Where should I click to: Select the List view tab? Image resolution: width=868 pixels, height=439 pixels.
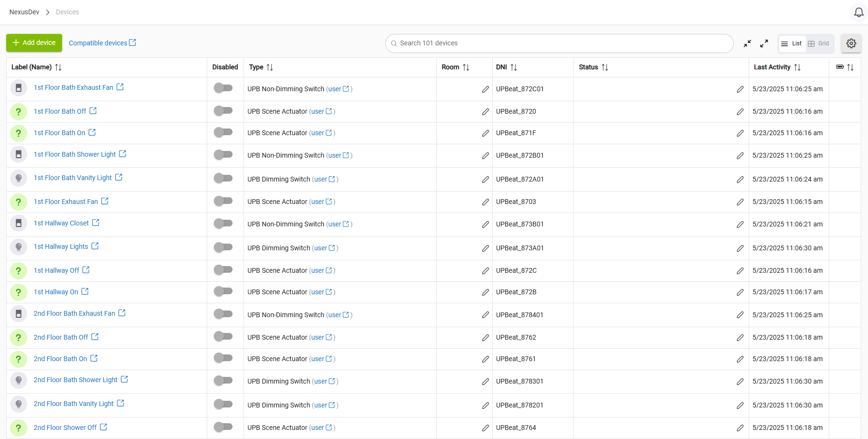[x=792, y=43]
